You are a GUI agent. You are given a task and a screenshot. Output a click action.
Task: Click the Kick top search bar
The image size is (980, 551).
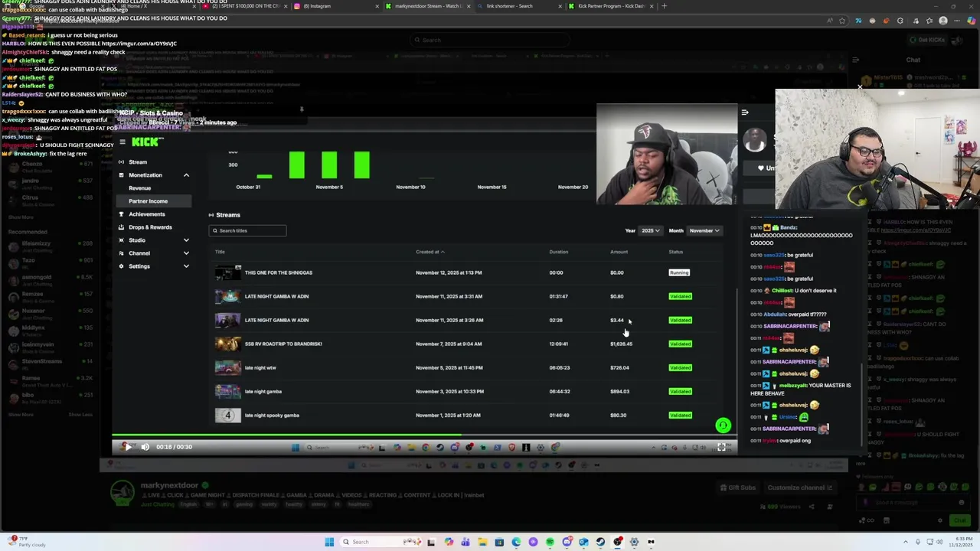[490, 40]
